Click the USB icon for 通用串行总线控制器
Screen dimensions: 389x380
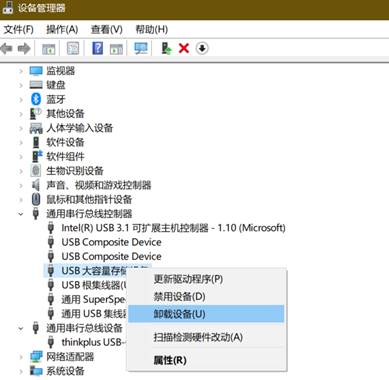(x=36, y=214)
